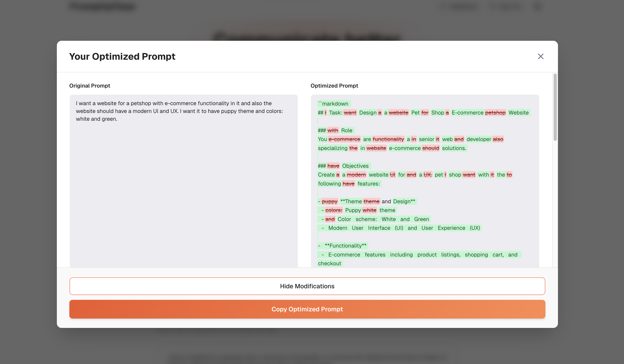The width and height of the screenshot is (624, 364).
Task: Click the Hide Modifications button
Action: [x=307, y=286]
